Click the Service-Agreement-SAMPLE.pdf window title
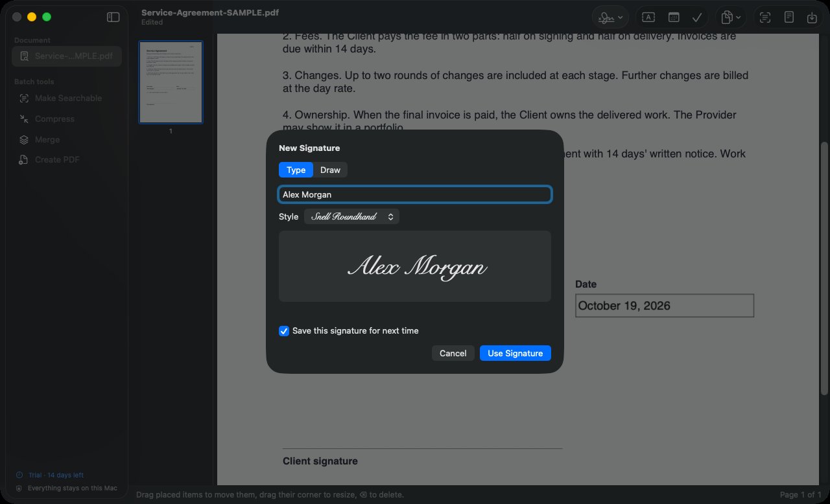 coord(210,12)
